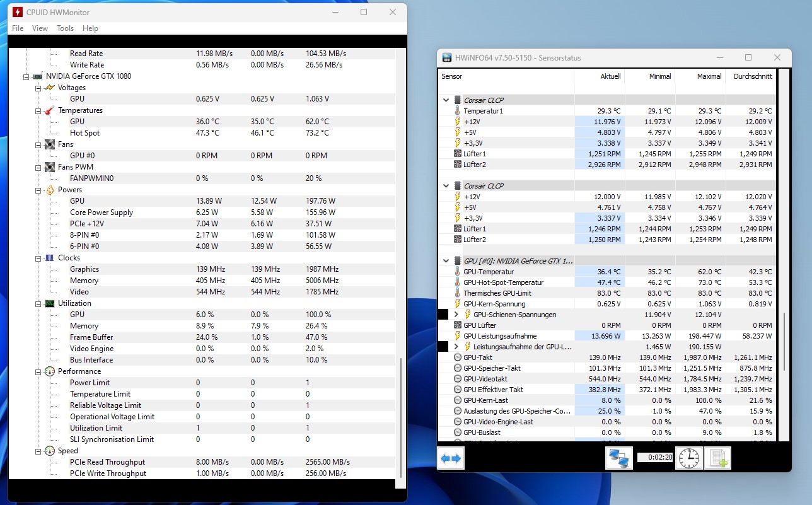Collapse the first Corsair CLCP sensor group
812x505 pixels.
(x=446, y=100)
